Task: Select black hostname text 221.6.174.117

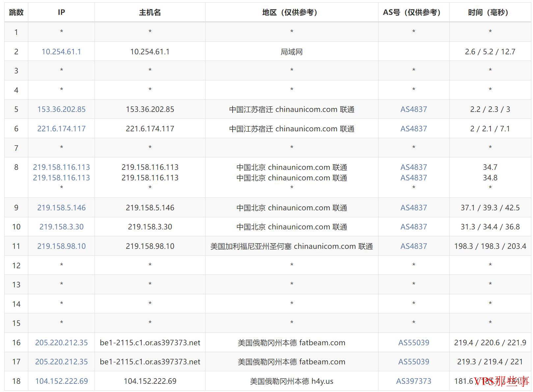Action: coord(150,129)
